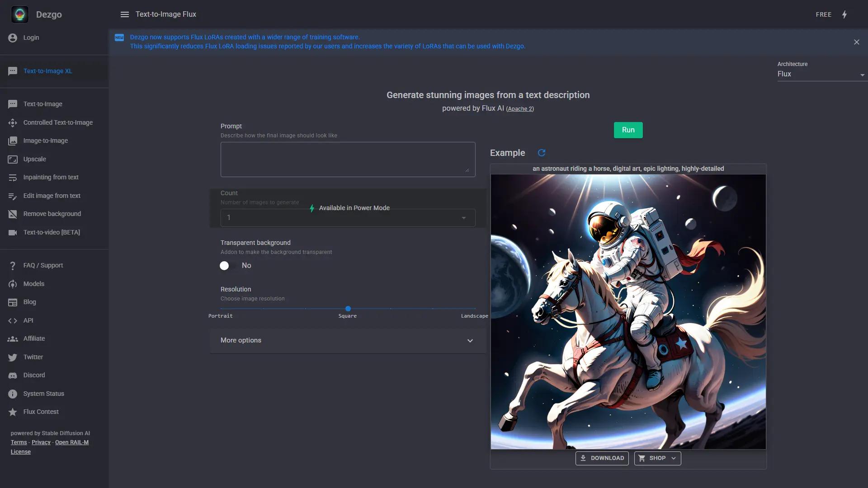Expand the More options section
The height and width of the screenshot is (488, 868).
coord(347,340)
